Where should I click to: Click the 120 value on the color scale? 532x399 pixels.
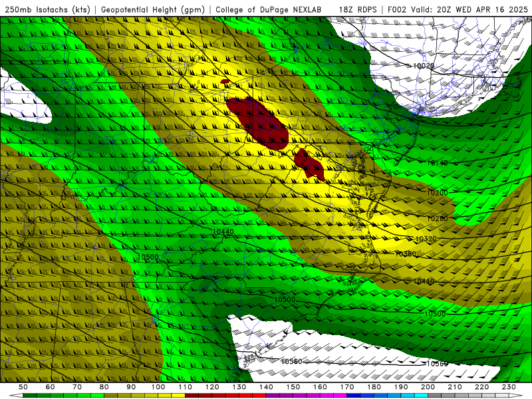click(x=212, y=387)
